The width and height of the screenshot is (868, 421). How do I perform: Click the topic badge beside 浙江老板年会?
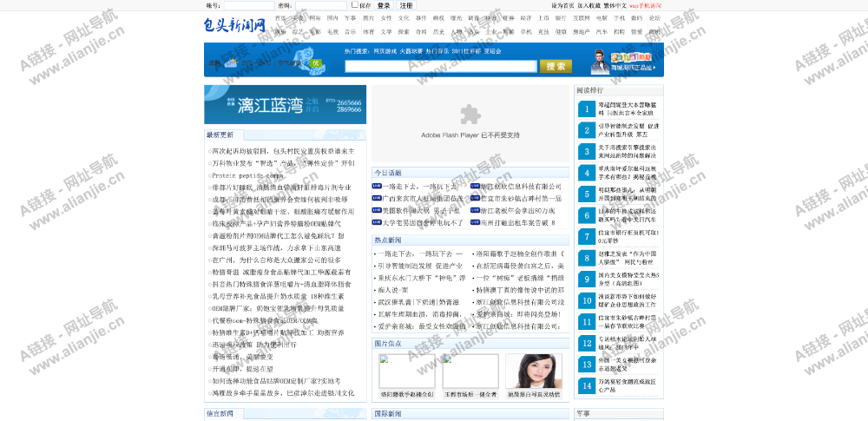tap(475, 210)
